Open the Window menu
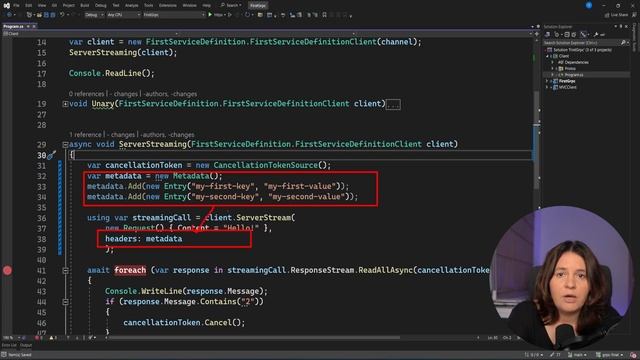The width and height of the screenshot is (640, 360). (189, 5)
